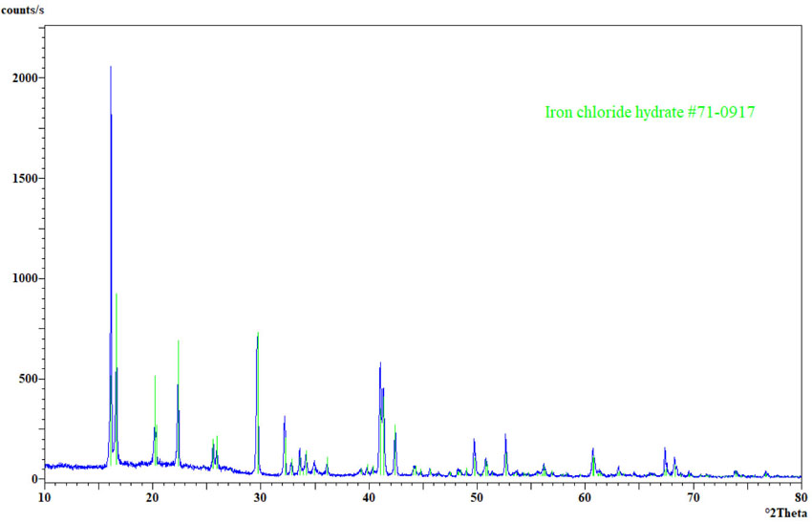Viewport: 812px width, 524px height.
Task: Click the 'counts/s' y-axis label
Action: (23, 10)
